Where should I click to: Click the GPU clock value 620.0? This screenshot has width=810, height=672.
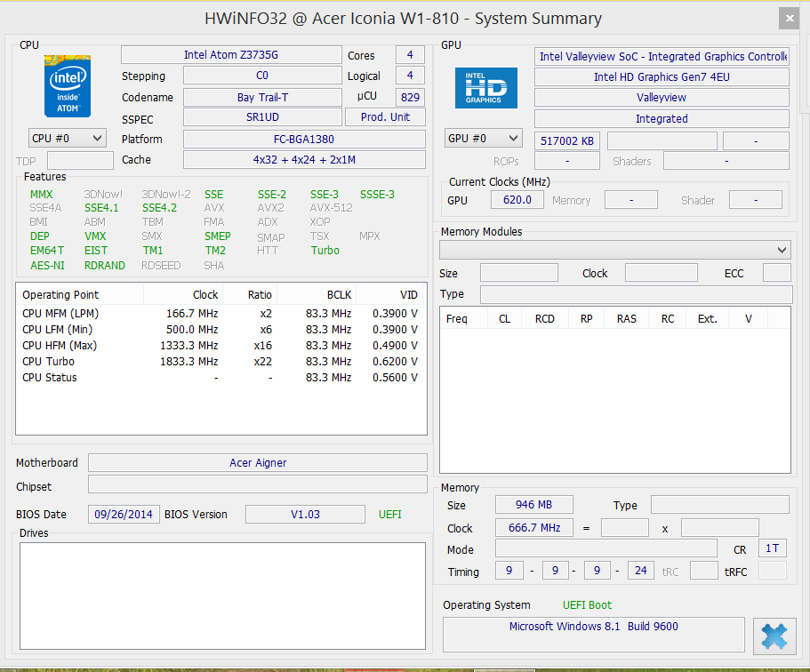517,200
